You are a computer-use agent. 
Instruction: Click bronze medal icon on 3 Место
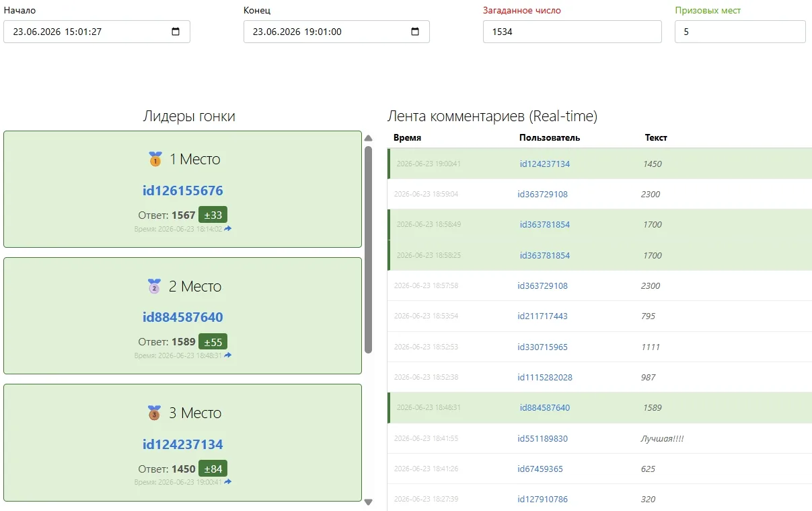click(155, 413)
